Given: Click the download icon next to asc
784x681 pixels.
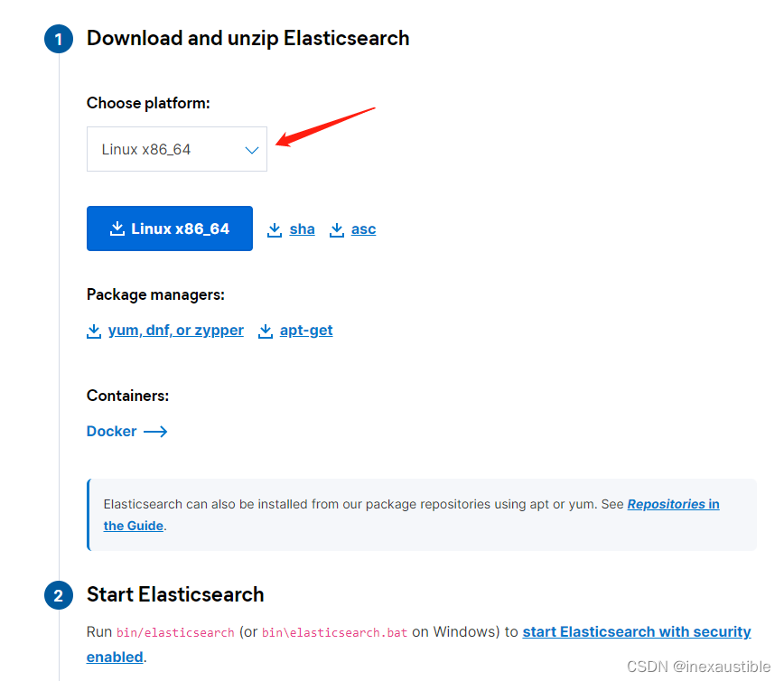Looking at the screenshot, I should point(337,229).
